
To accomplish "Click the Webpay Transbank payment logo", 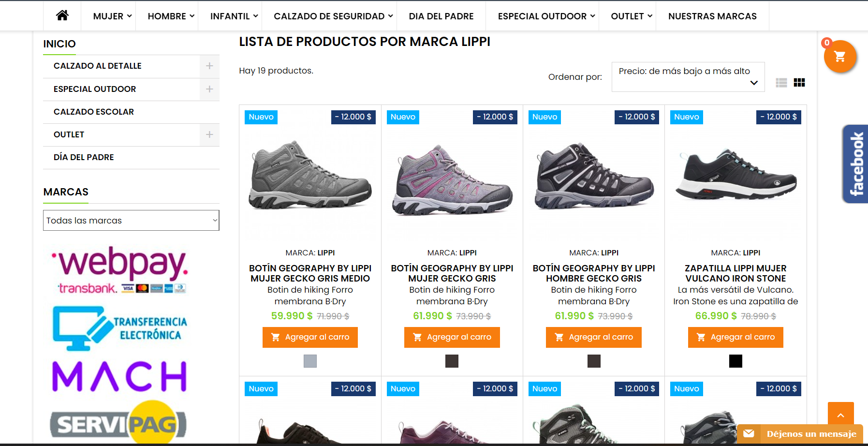I will pos(119,270).
